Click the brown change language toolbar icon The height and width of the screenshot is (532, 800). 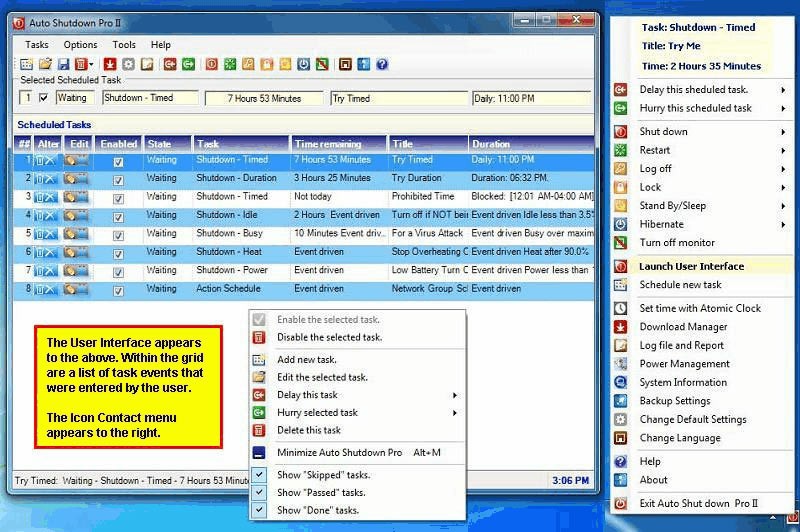345,64
